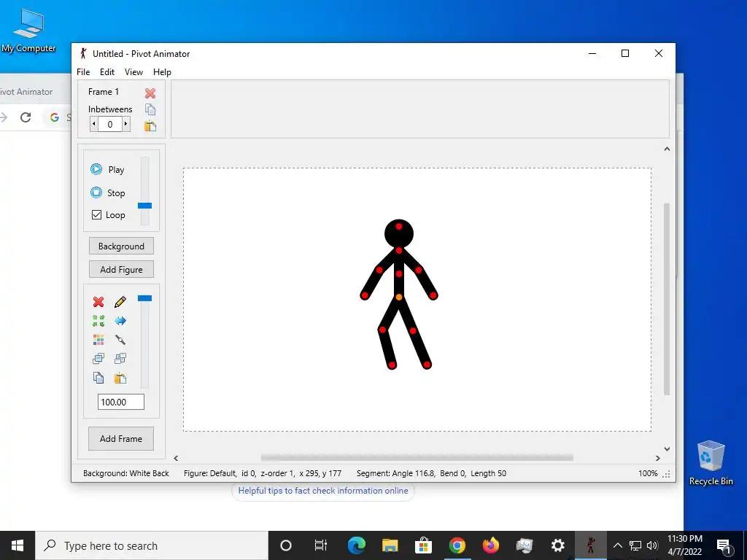Open Microsoft Store from the taskbar

point(423,545)
